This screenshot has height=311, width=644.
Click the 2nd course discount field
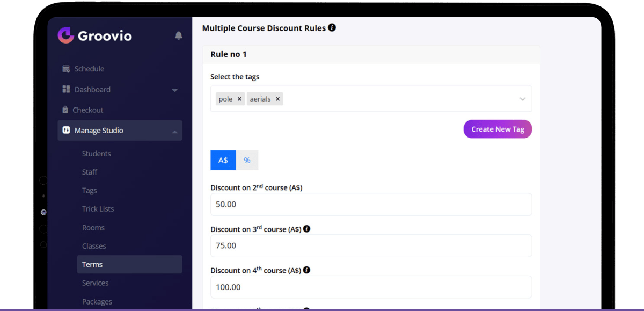(371, 205)
